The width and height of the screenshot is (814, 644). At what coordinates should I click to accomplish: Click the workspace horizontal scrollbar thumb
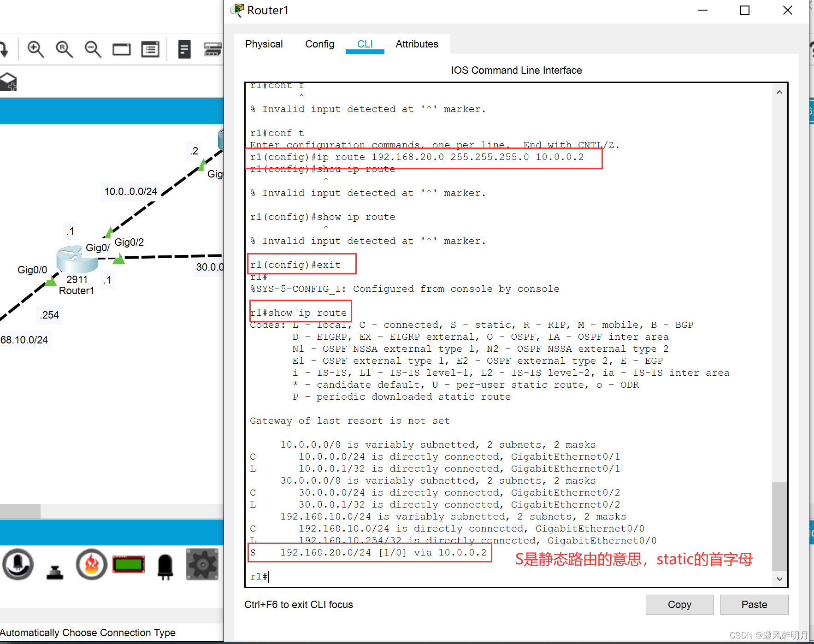(x=20, y=511)
